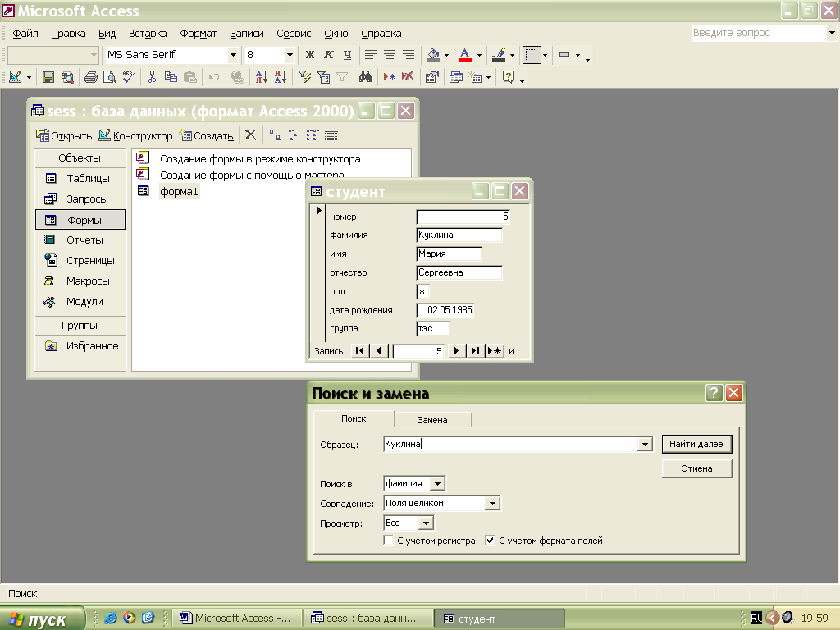Expand the 'Введите вопрос' help box dropdown
840x630 pixels.
point(832,33)
